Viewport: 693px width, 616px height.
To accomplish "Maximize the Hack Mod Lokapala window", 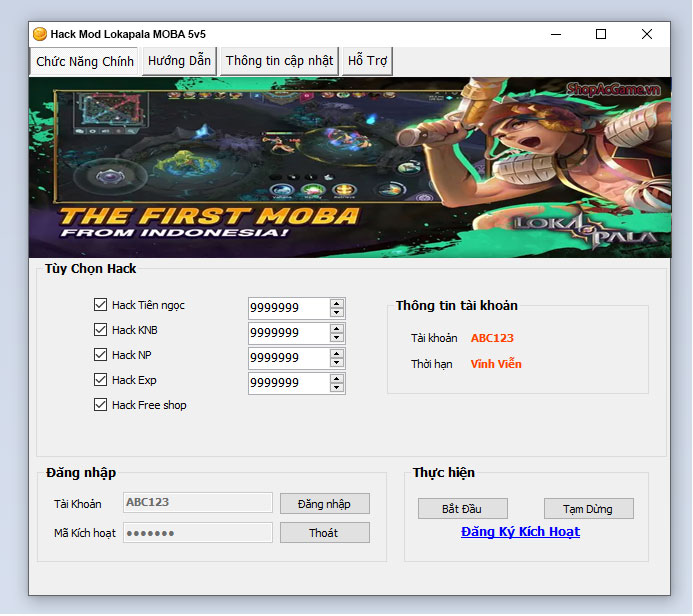I will [601, 34].
